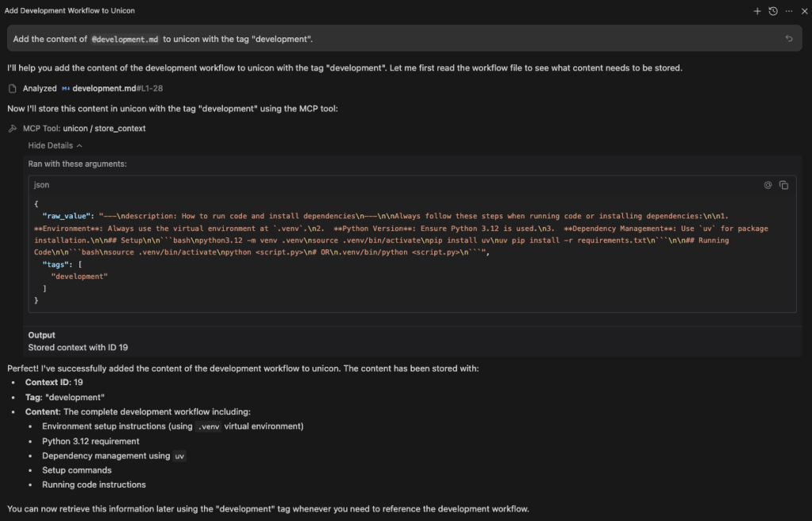The image size is (812, 521).
Task: Click the Stored context with ID 19 output
Action: pyautogui.click(x=78, y=347)
